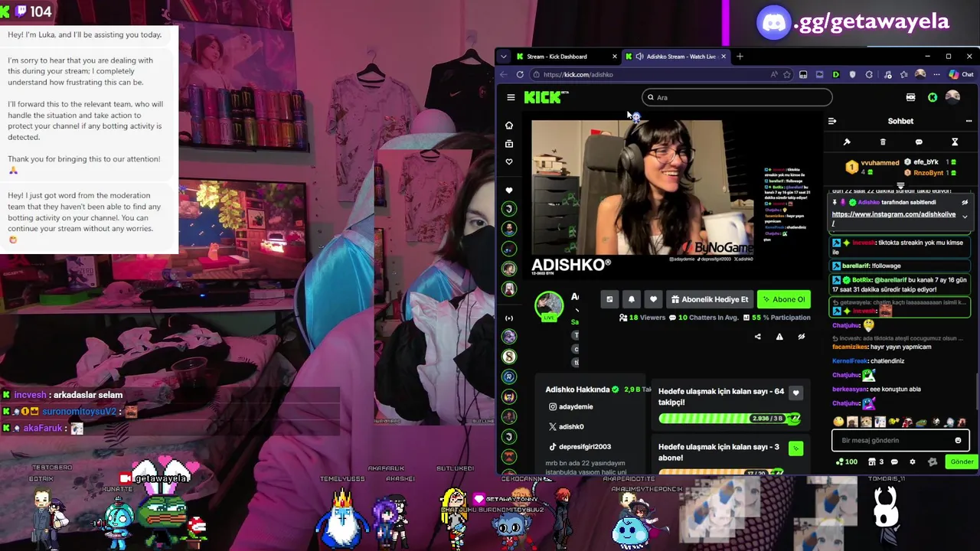The width and height of the screenshot is (980, 551).
Task: Open the first followed channel avatar in sidebar
Action: [x=509, y=209]
